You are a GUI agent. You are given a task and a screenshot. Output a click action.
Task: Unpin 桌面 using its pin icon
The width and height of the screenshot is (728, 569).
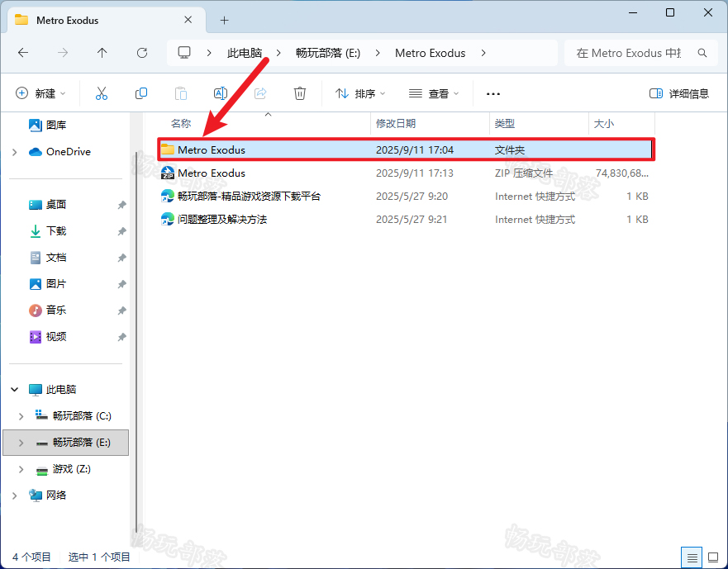pos(121,205)
